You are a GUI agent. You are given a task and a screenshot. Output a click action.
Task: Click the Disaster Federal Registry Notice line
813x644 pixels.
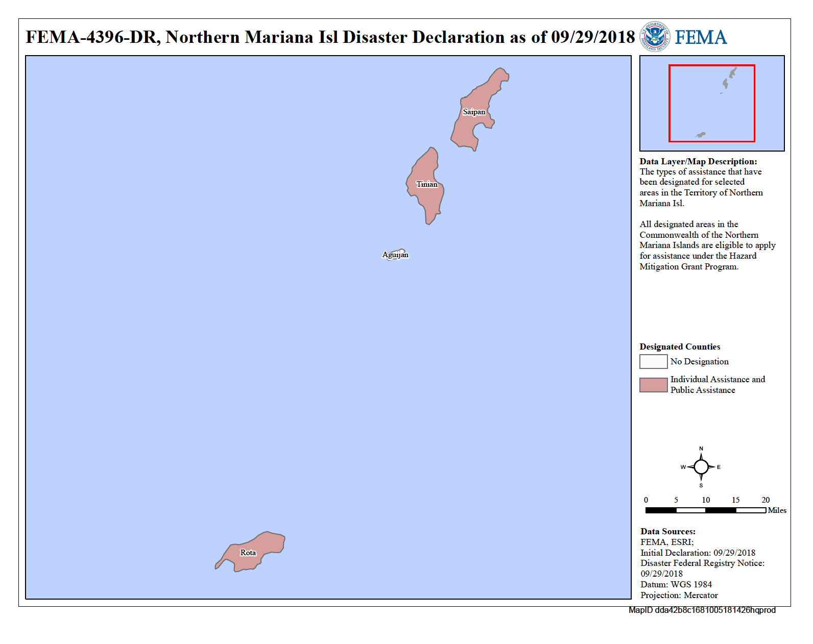[x=702, y=568]
